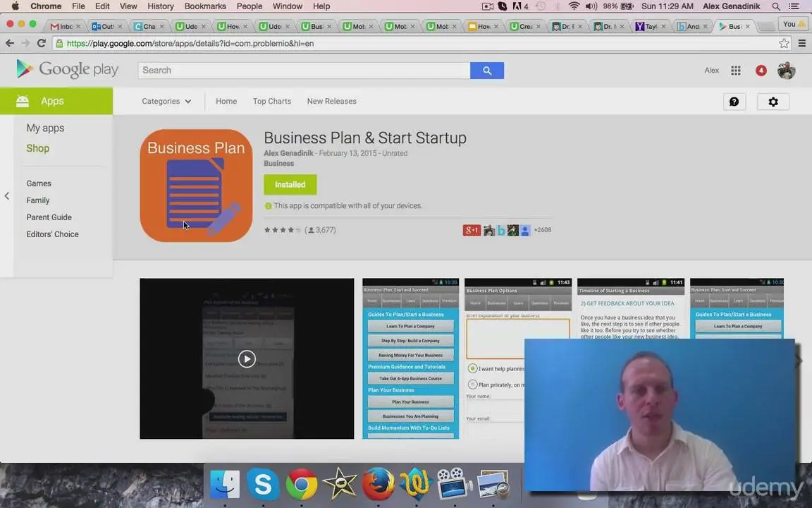Play the app preview video
The width and height of the screenshot is (812, 508).
(x=247, y=358)
